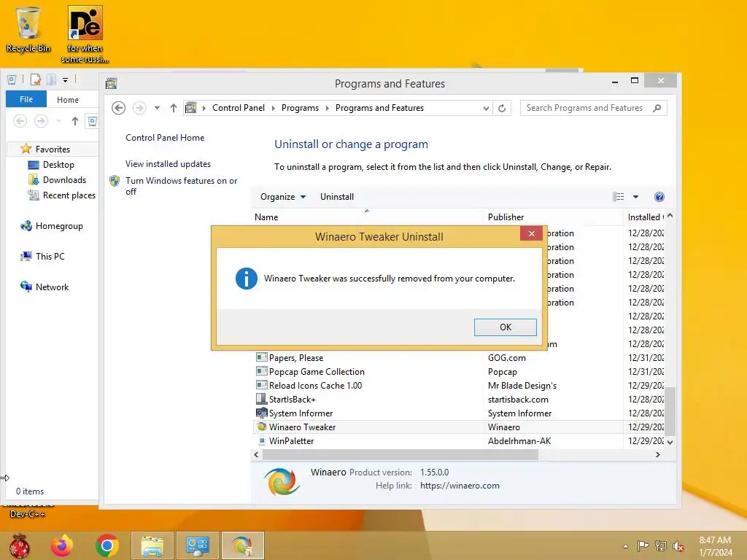Open the address bar history dropdown

click(485, 108)
